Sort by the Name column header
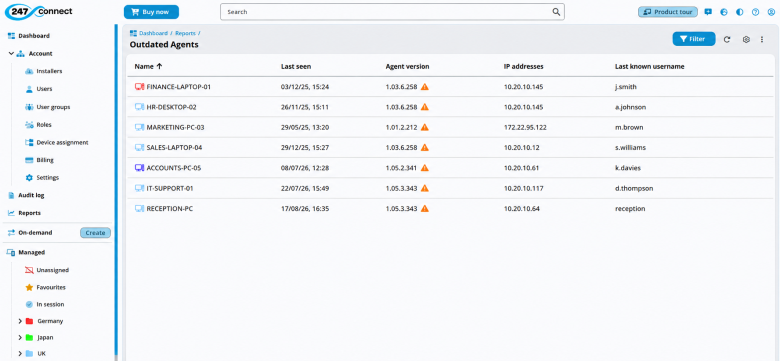The width and height of the screenshot is (780, 361). tap(148, 66)
